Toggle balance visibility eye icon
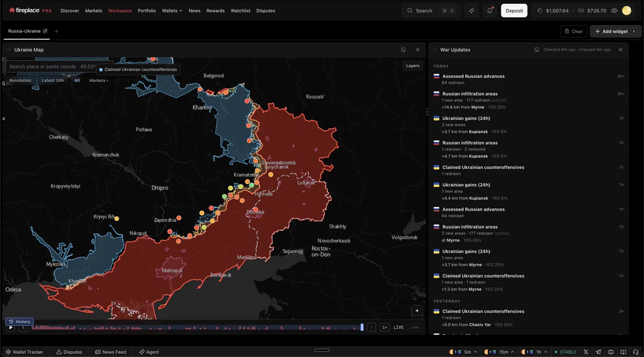The image size is (644, 357). tap(614, 11)
